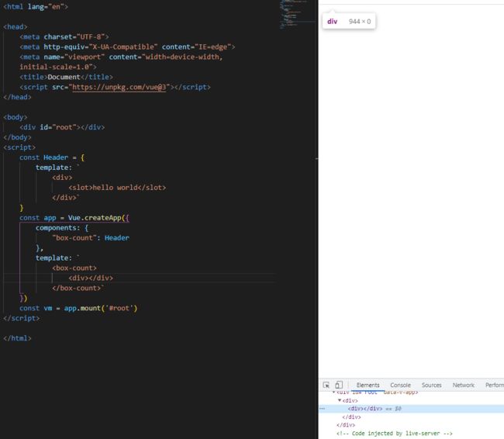Switch to the Elements tab

point(368,385)
